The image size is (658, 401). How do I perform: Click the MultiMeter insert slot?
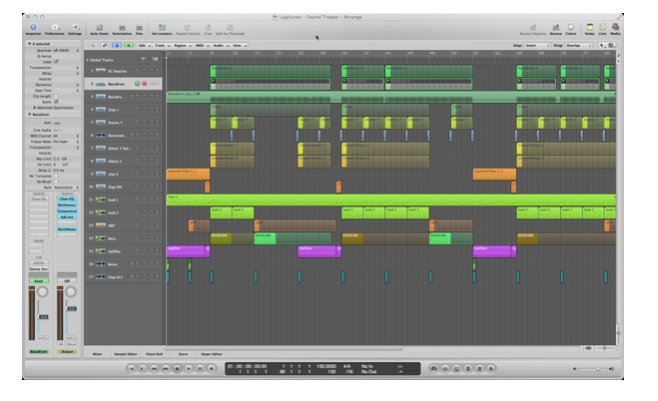pos(67,229)
